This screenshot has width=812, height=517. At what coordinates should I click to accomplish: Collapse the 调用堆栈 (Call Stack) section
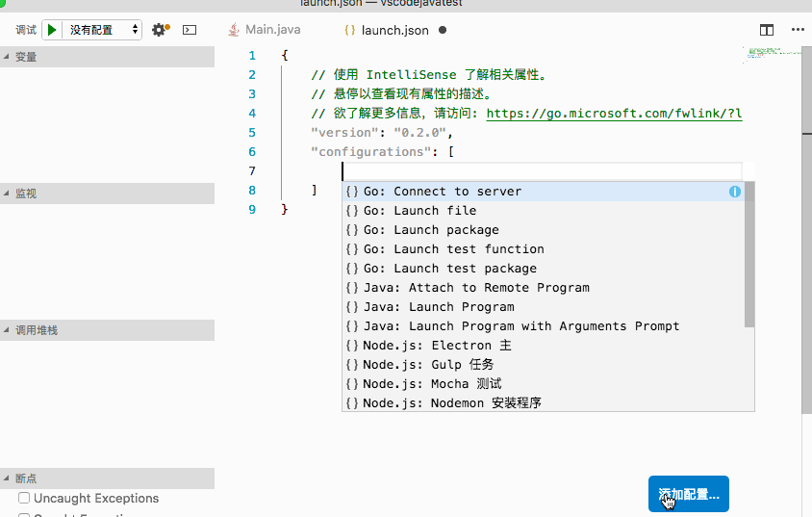tap(6, 330)
